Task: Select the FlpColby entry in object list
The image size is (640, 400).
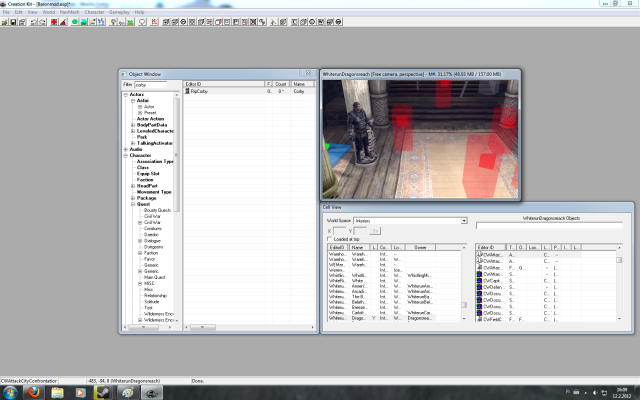Action: (x=199, y=91)
